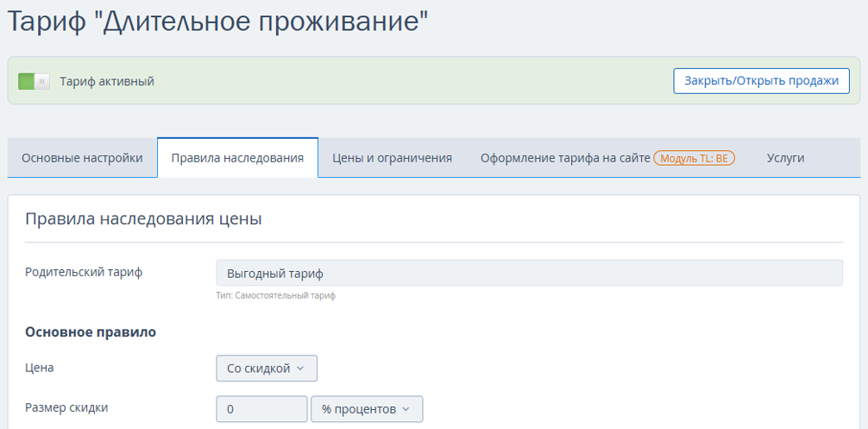The width and height of the screenshot is (868, 429).
Task: Click the chevron arrow beside 'Со скидкой'
Action: pyautogui.click(x=300, y=369)
